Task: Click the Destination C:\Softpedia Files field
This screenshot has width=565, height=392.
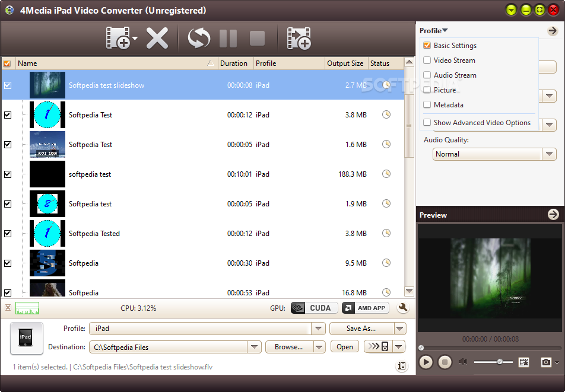Action: pyautogui.click(x=169, y=347)
